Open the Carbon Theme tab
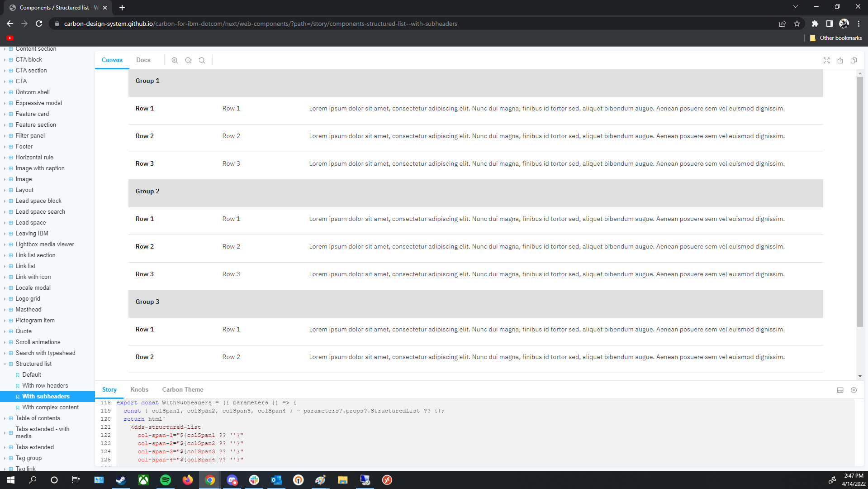 click(x=183, y=389)
